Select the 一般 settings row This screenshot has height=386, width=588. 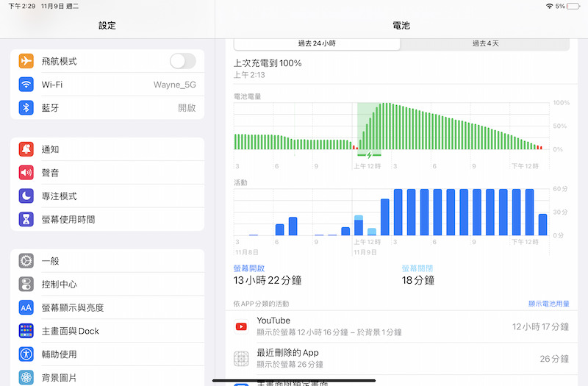[x=107, y=261]
